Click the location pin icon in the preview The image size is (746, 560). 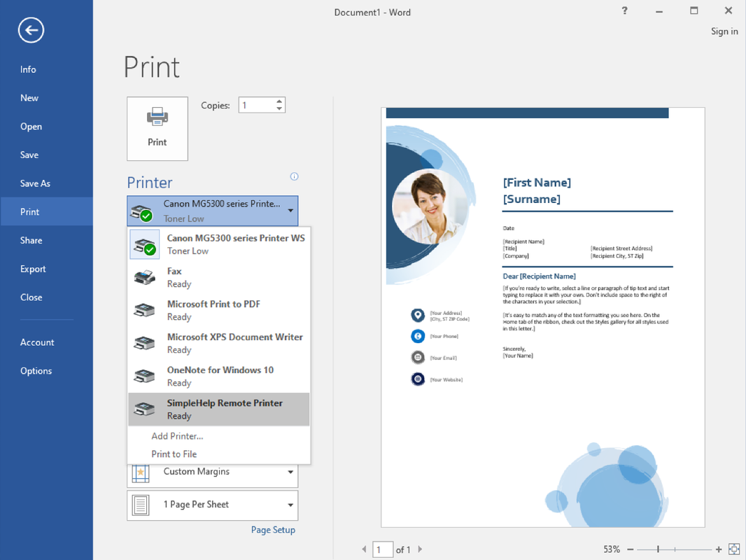[417, 315]
